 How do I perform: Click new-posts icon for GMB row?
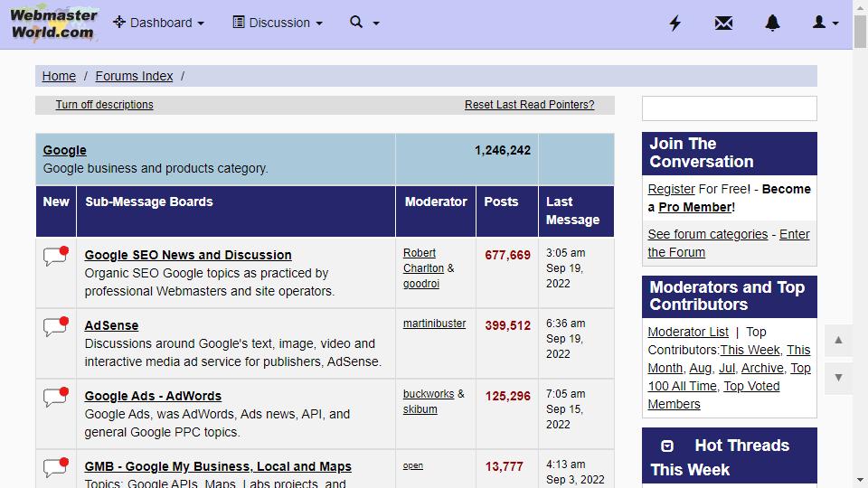pyautogui.click(x=56, y=467)
